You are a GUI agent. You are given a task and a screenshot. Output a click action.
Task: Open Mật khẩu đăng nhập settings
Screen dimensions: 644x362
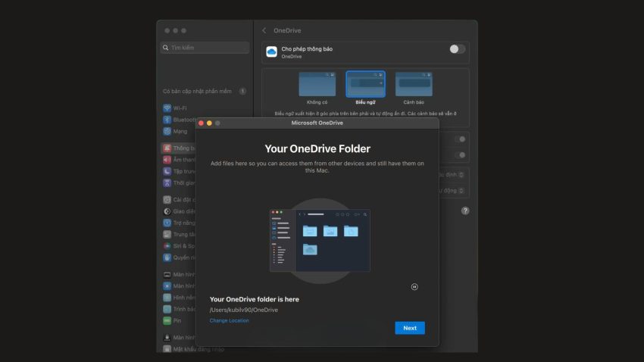(x=193, y=349)
